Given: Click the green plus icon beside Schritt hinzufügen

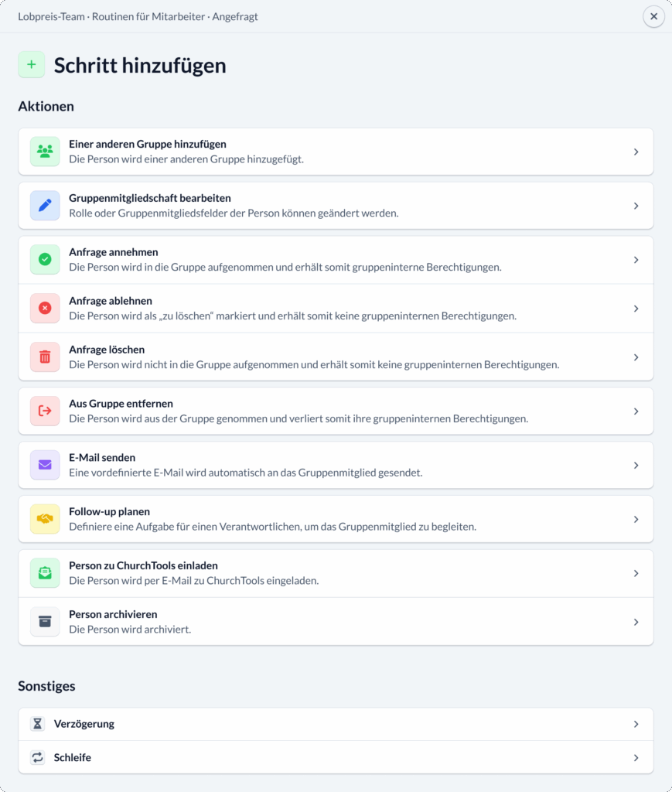Looking at the screenshot, I should [32, 65].
